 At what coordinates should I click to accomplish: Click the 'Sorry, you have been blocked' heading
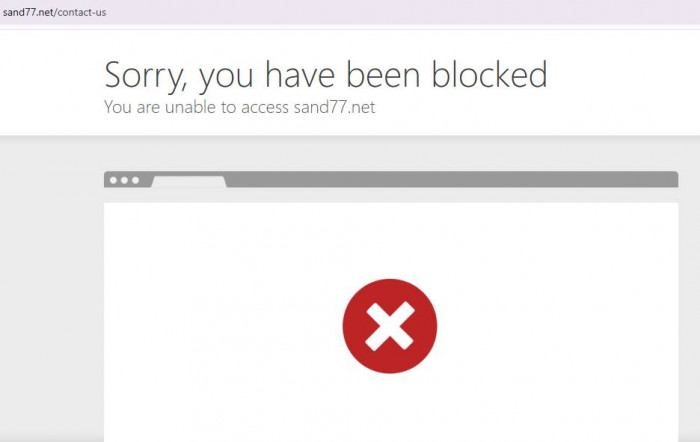(326, 75)
